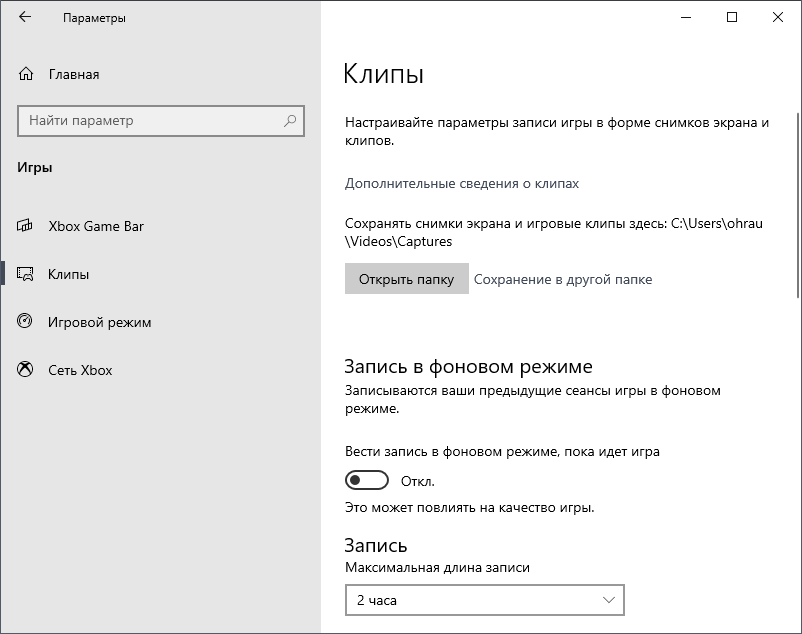Enable background recording toggle switch
Screen dimensions: 802x634
[366, 481]
